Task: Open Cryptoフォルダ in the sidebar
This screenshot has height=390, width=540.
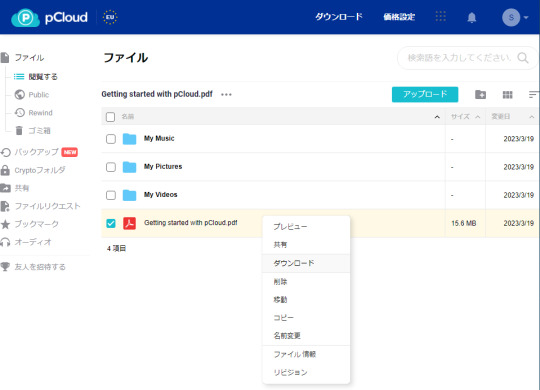Action: (x=40, y=170)
